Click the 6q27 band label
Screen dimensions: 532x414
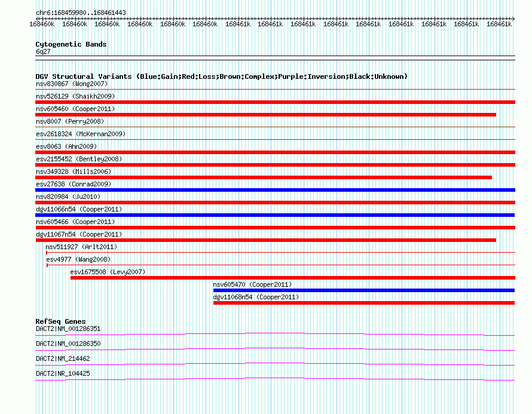point(43,51)
